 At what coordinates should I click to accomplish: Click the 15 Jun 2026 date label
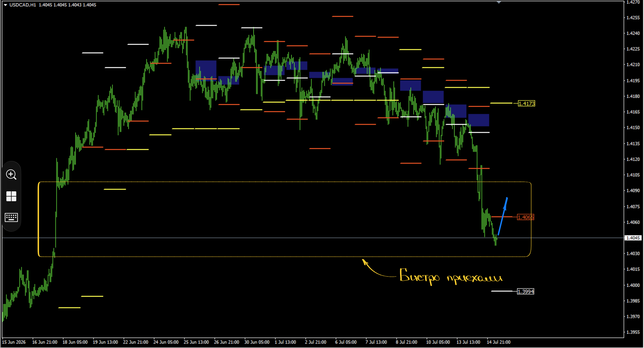(14, 342)
